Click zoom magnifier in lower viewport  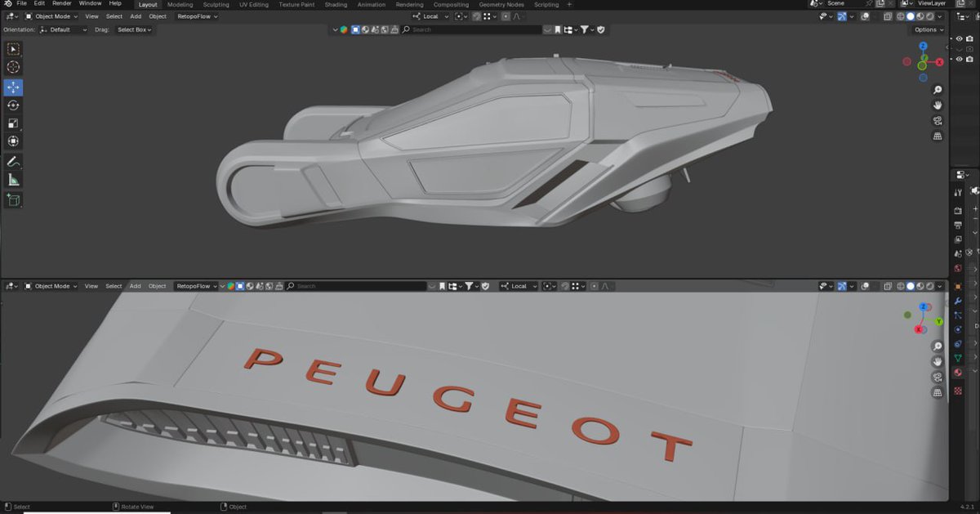pyautogui.click(x=938, y=346)
